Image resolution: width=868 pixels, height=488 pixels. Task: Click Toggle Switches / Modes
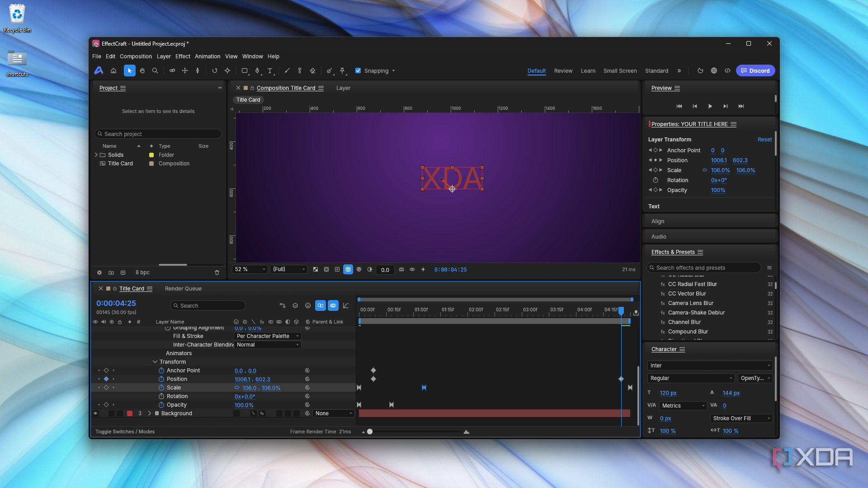pyautogui.click(x=125, y=432)
